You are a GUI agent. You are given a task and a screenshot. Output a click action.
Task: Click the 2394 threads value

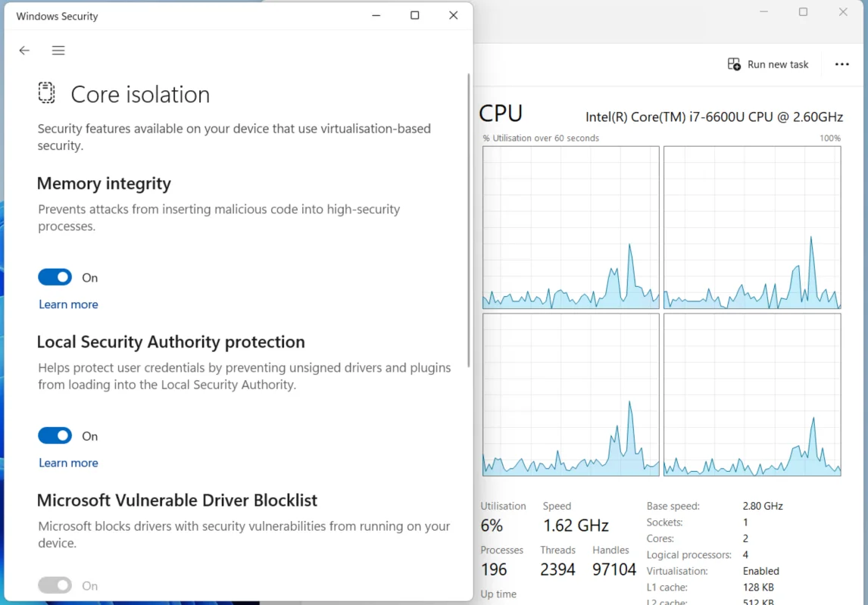click(x=557, y=569)
